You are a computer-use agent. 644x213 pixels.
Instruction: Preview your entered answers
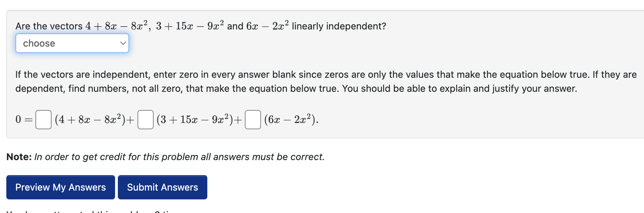(x=60, y=187)
